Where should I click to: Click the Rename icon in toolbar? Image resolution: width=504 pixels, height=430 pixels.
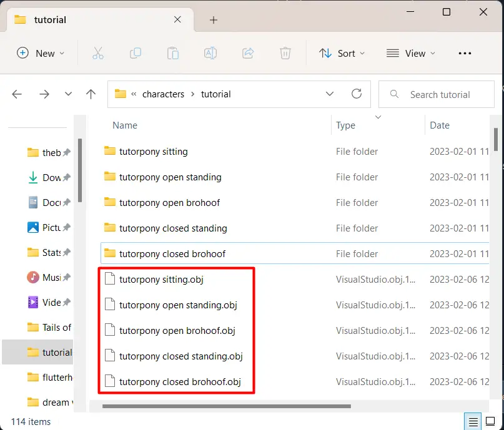[210, 53]
